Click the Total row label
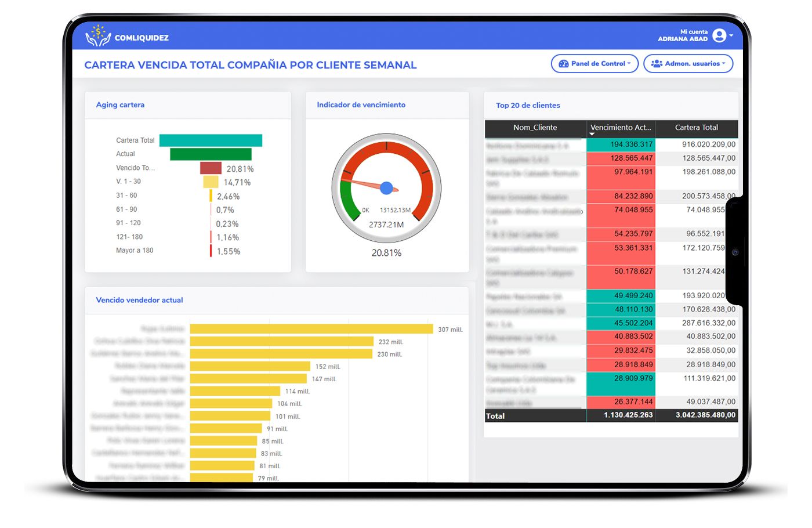Viewport: 812px width, 528px height. 495,416
